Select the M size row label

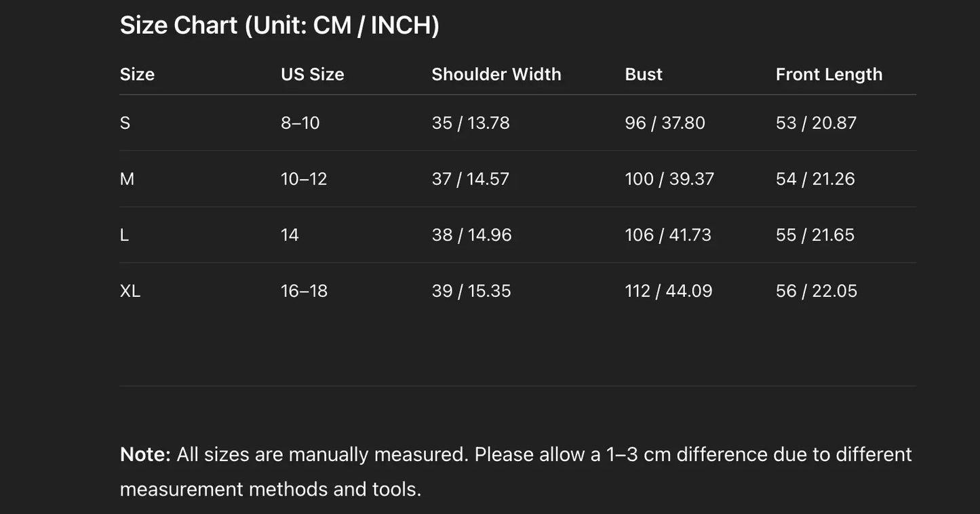127,179
